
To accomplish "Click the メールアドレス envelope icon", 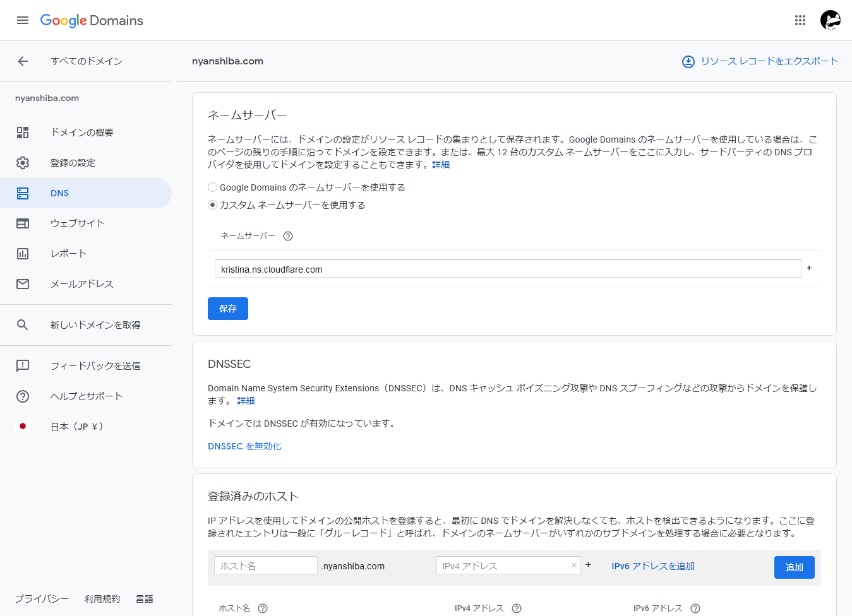I will pyautogui.click(x=23, y=283).
